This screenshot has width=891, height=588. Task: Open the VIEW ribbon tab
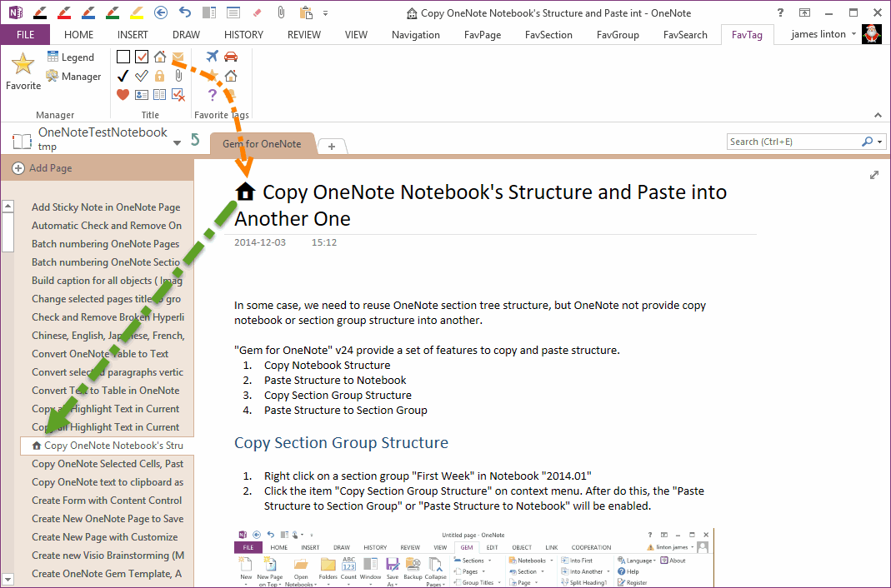tap(356, 35)
